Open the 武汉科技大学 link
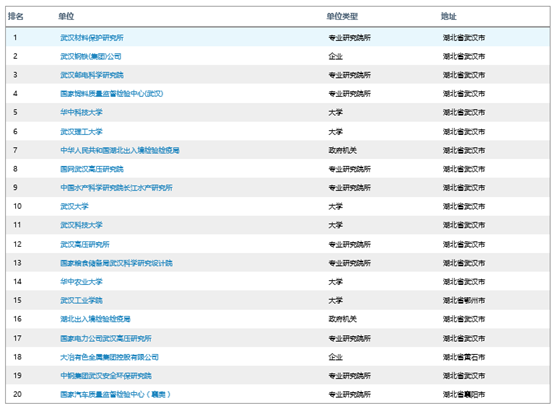This screenshot has width=558, height=412. click(81, 225)
